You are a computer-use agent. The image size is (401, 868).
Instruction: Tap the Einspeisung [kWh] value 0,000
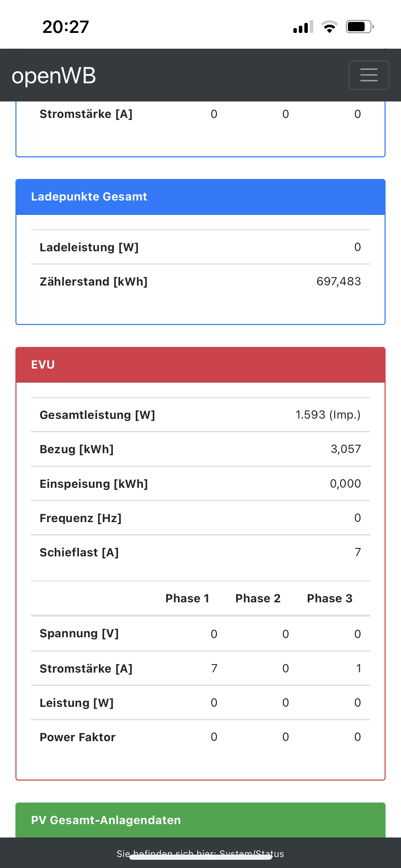[345, 484]
